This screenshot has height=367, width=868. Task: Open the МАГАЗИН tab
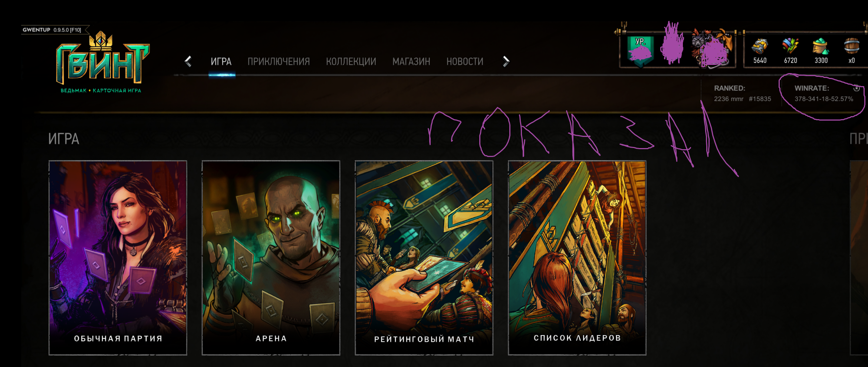(411, 62)
